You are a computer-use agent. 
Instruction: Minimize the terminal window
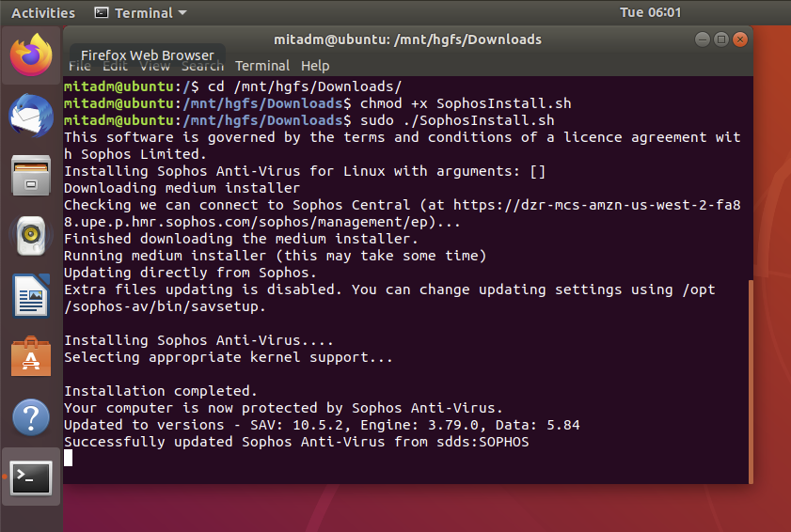[x=703, y=39]
